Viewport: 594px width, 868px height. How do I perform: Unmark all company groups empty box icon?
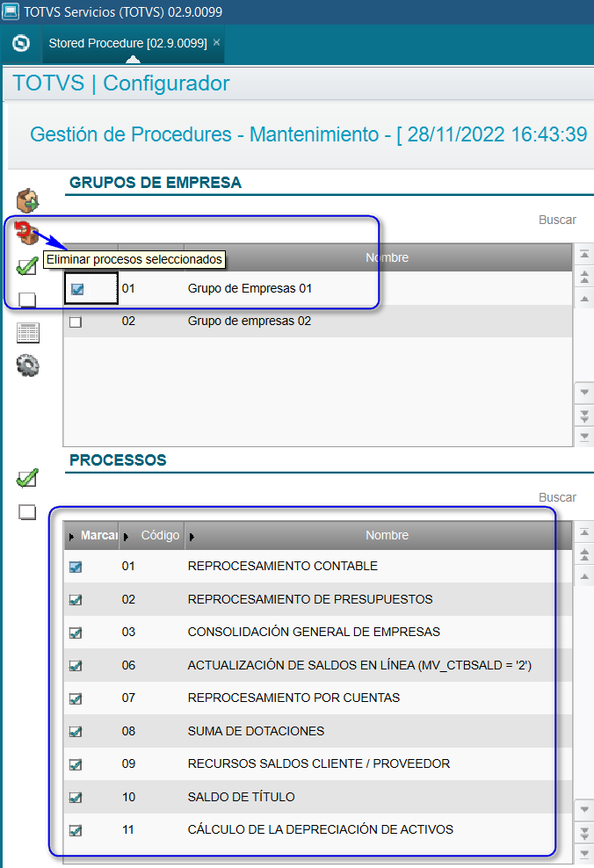click(x=27, y=300)
